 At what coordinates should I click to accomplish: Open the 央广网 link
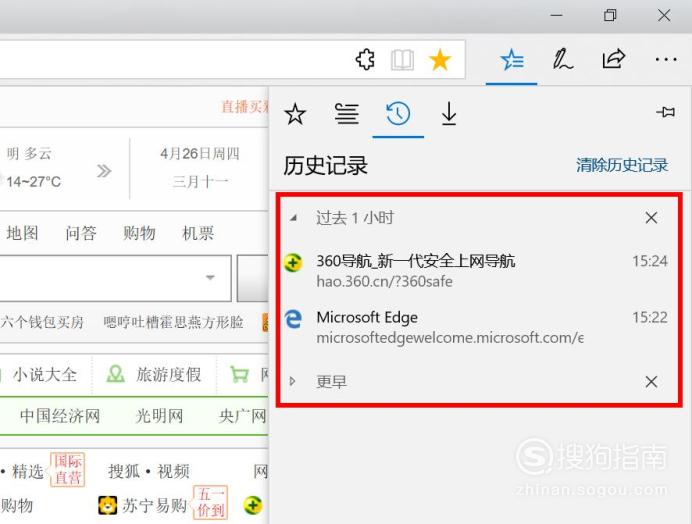242,416
